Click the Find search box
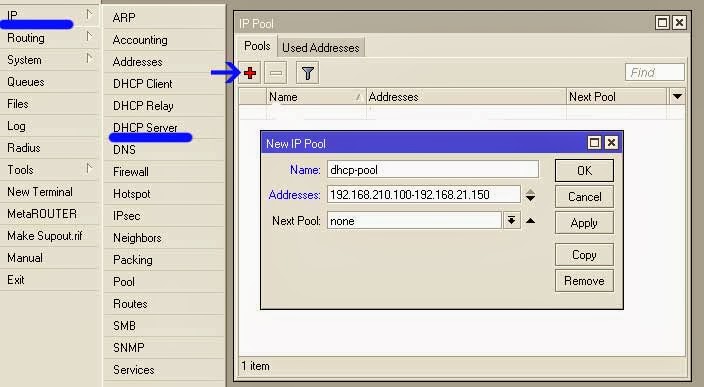 pyautogui.click(x=655, y=72)
